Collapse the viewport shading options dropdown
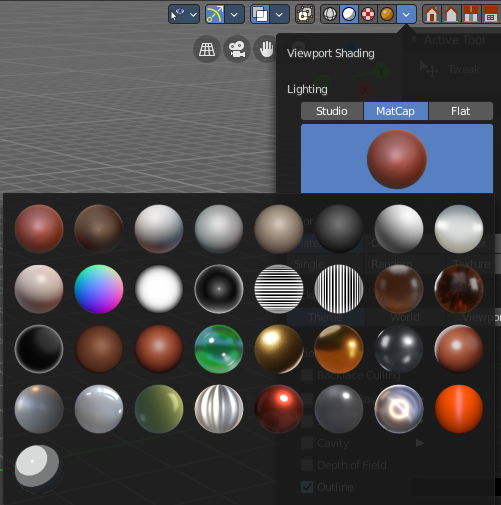 click(406, 14)
